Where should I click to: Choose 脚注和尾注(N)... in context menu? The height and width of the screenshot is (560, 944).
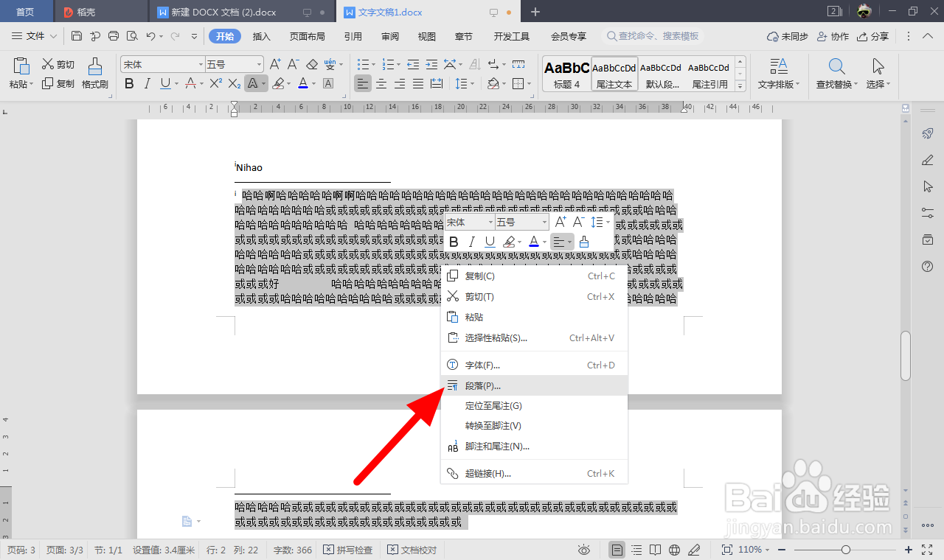(x=535, y=447)
